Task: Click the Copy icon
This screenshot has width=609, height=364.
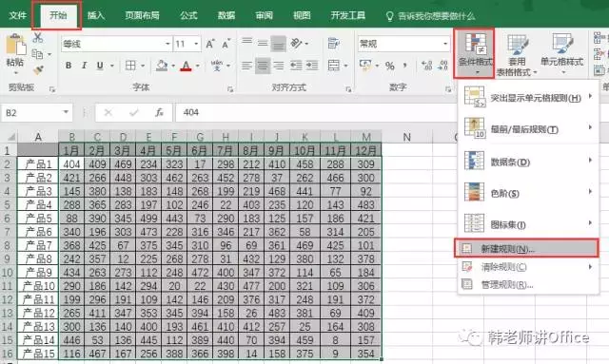Action: click(37, 54)
